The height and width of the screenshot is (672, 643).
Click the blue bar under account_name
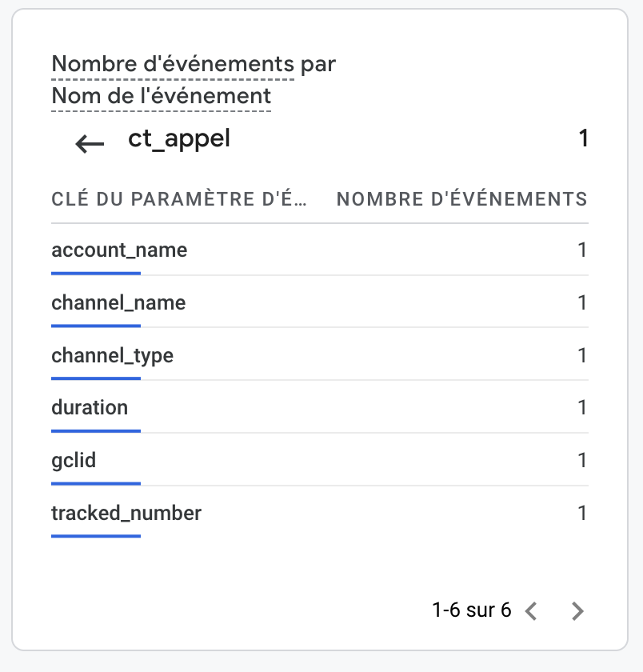point(96,273)
